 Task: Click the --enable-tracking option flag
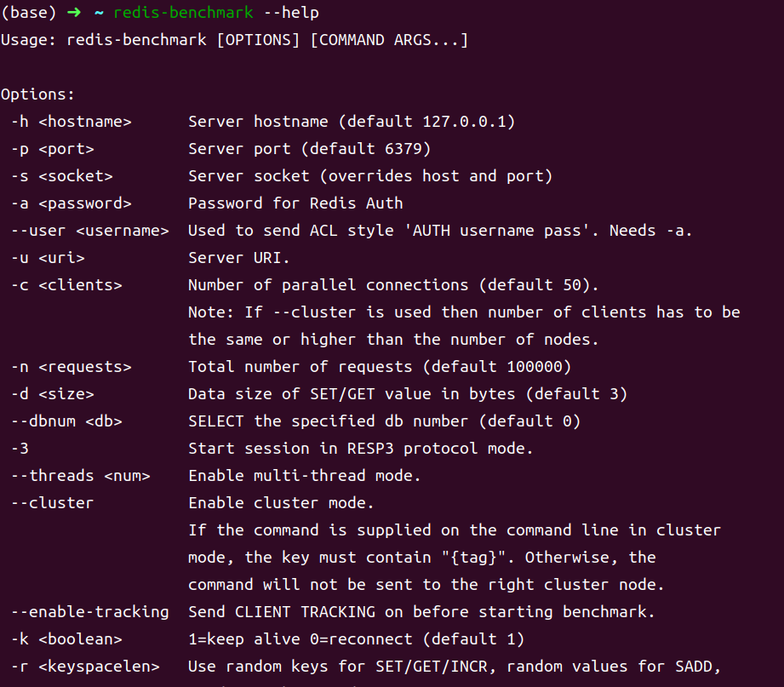[90, 612]
